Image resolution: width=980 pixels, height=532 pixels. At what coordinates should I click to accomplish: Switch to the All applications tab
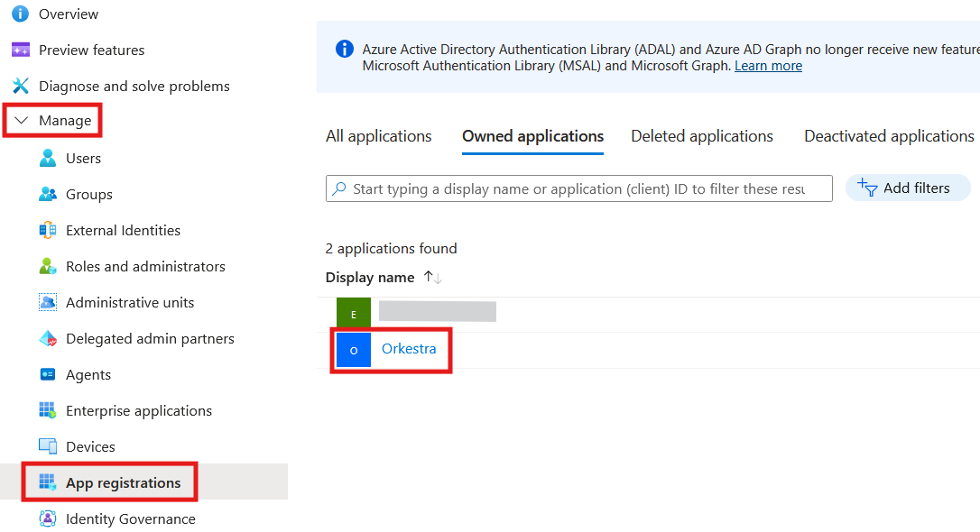[379, 136]
